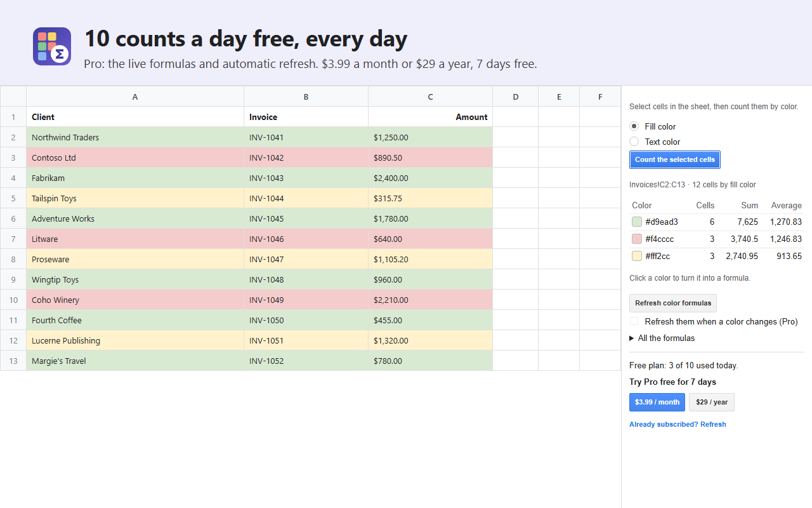The width and height of the screenshot is (812, 508).
Task: Click the Amount header cell
Action: tap(431, 117)
